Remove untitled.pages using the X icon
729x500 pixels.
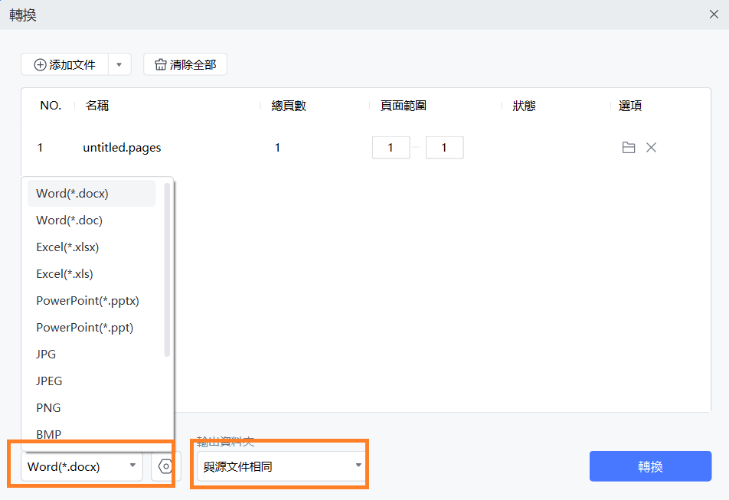[651, 148]
